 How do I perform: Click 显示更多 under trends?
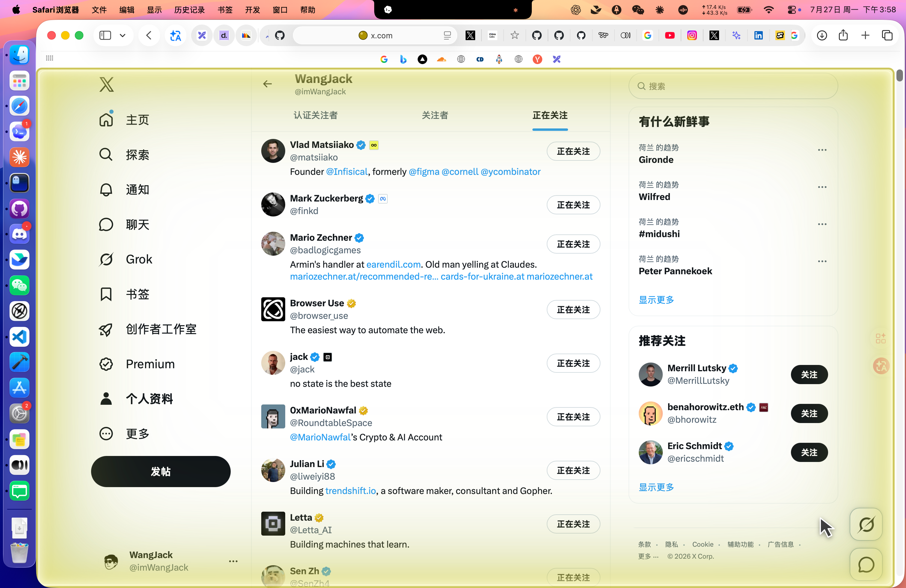pos(656,300)
